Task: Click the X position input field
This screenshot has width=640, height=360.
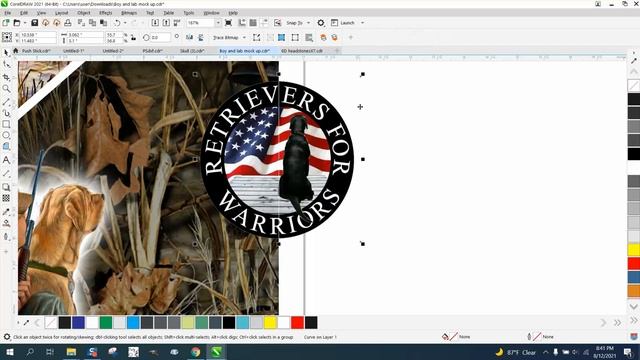Action: pos(38,35)
